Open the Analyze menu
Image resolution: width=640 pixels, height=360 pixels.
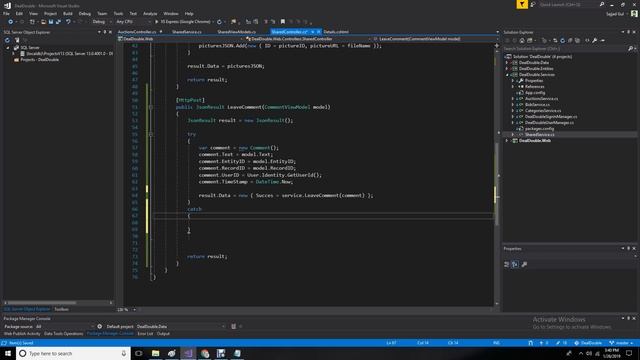pyautogui.click(x=150, y=13)
